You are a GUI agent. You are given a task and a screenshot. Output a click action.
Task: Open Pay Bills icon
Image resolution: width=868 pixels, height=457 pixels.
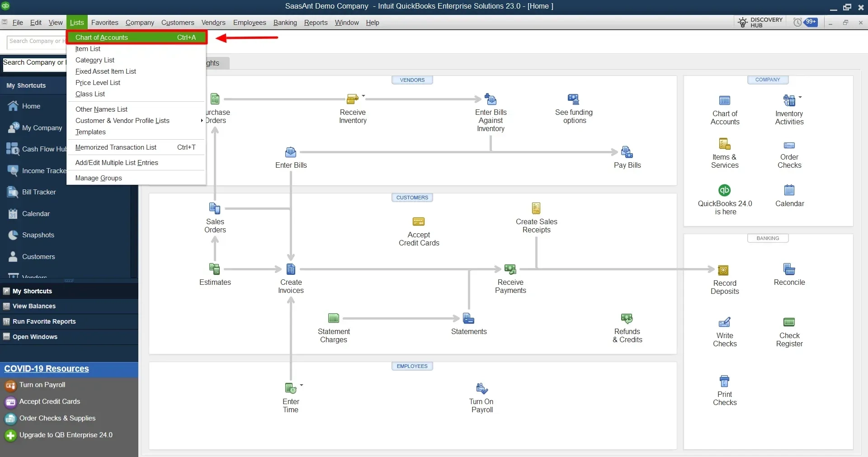click(627, 152)
